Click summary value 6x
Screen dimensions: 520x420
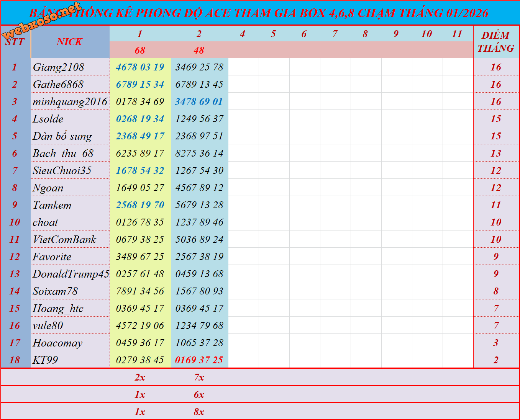click(x=199, y=394)
